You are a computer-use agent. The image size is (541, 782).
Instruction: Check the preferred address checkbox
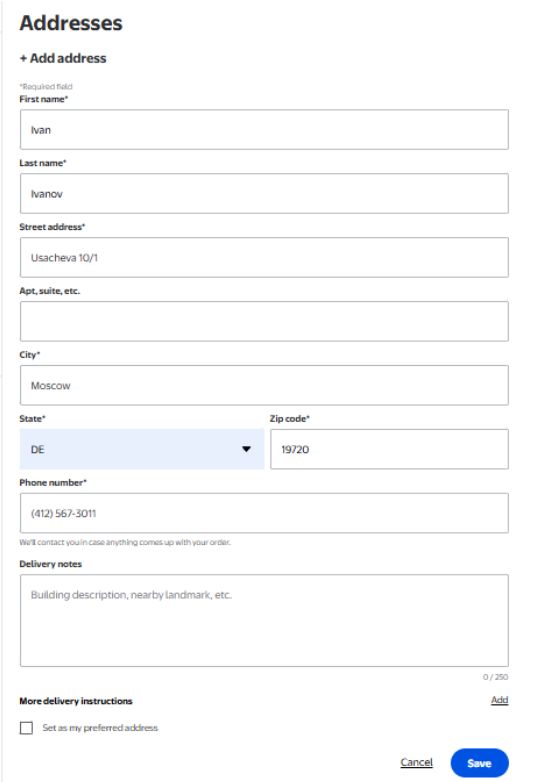(26, 728)
